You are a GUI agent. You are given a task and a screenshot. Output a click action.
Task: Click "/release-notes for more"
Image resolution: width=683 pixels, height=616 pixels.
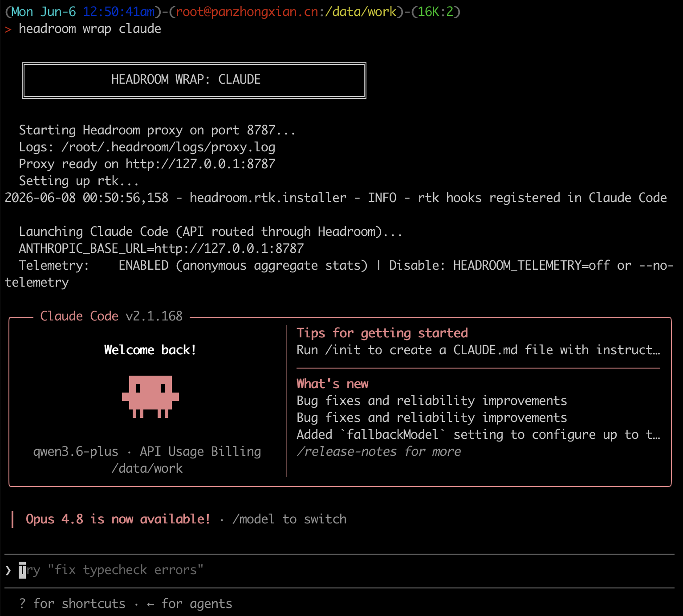pos(379,451)
